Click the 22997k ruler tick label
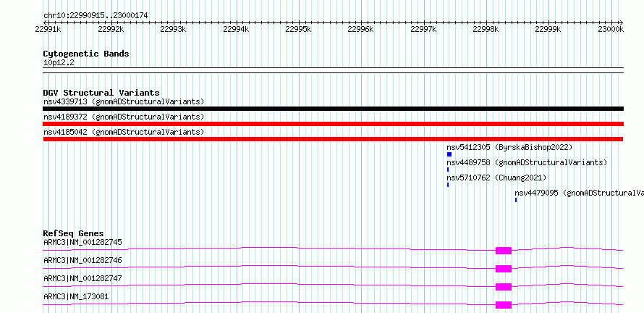The height and width of the screenshot is (313, 644). coord(424,29)
